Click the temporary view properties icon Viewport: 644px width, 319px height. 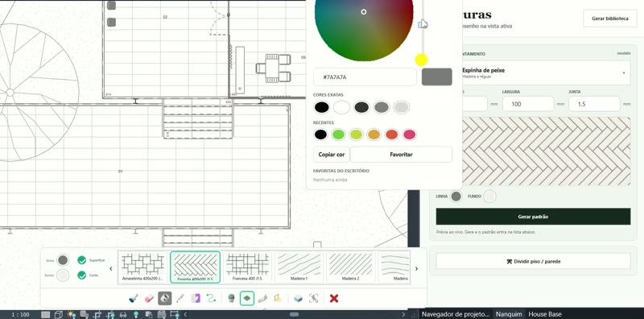[149, 314]
